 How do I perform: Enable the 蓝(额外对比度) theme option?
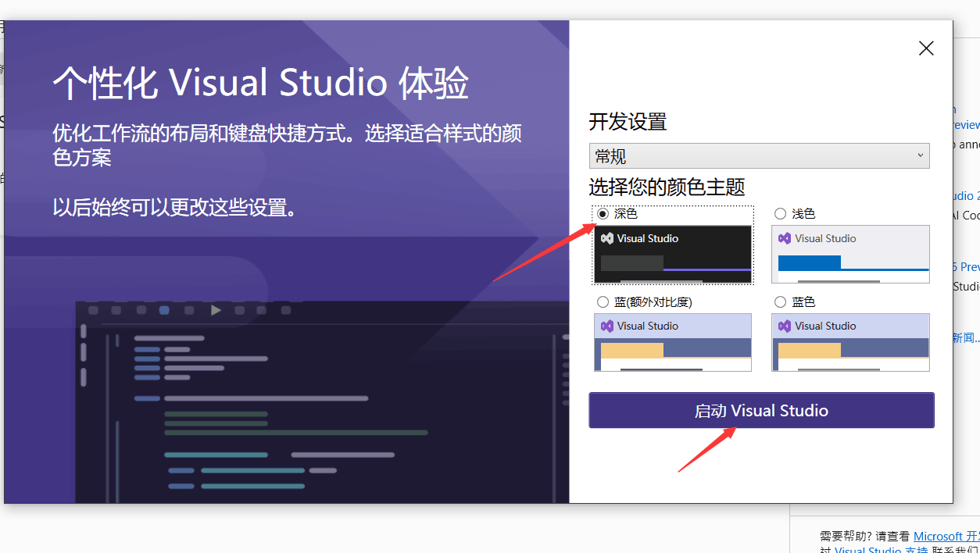click(x=603, y=301)
